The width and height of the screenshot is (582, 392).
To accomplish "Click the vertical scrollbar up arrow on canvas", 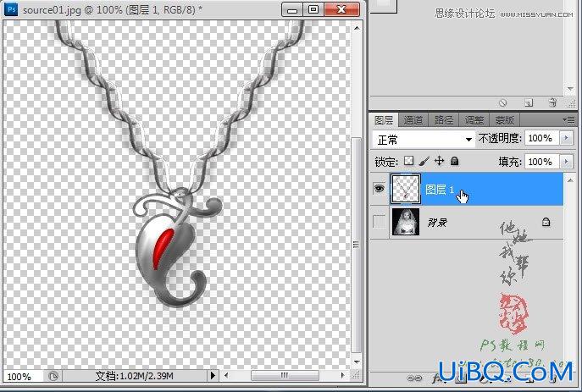I will [x=357, y=27].
